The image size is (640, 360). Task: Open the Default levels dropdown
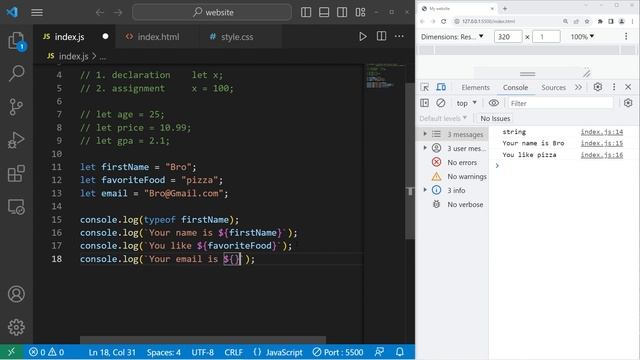coord(443,118)
